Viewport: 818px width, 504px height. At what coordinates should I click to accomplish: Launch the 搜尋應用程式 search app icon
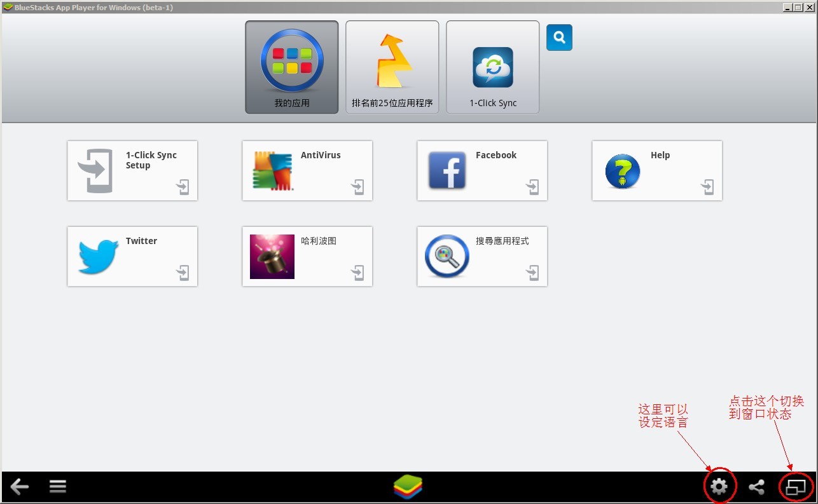pos(447,257)
